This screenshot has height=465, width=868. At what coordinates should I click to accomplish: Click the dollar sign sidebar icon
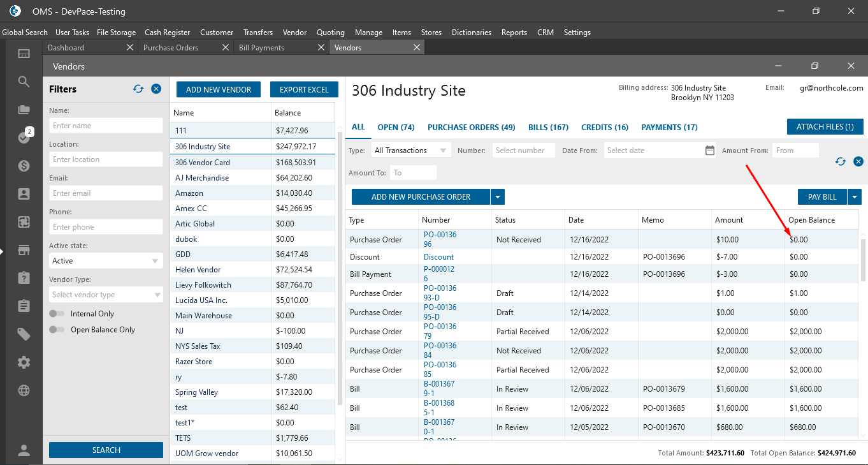click(x=24, y=166)
